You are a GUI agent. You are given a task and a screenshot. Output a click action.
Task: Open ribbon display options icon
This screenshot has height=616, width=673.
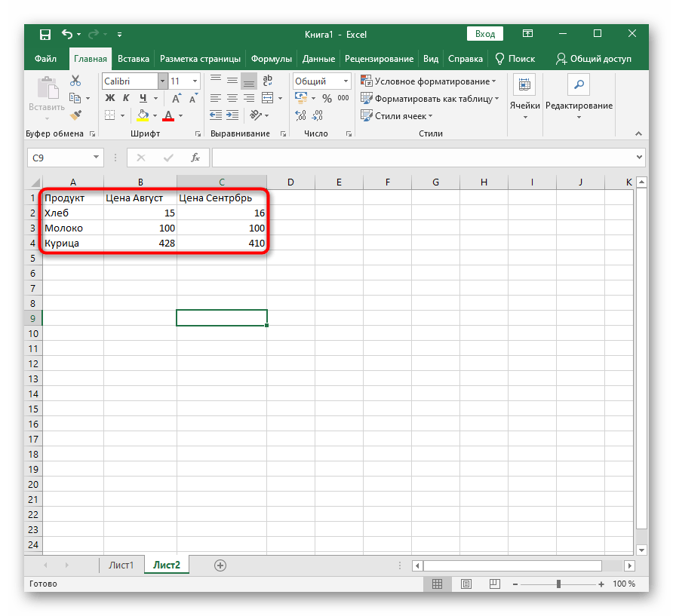(527, 33)
